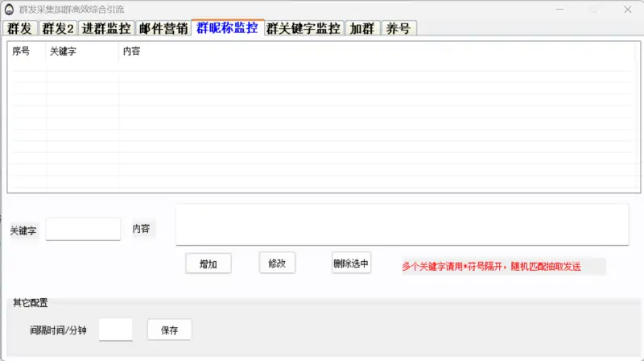644x361 pixels.
Task: Click into the 内容 text box
Action: tap(402, 224)
